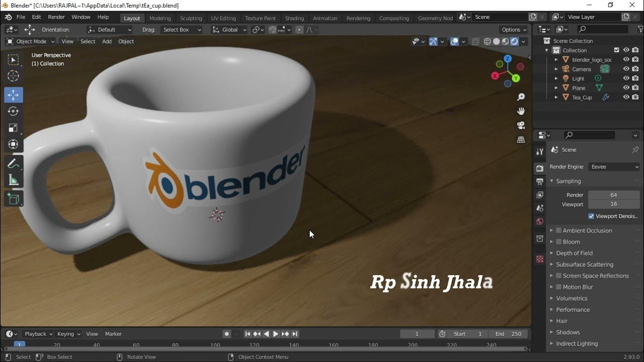The image size is (644, 362).
Task: Toggle camera view icon in viewport
Action: pyautogui.click(x=521, y=125)
